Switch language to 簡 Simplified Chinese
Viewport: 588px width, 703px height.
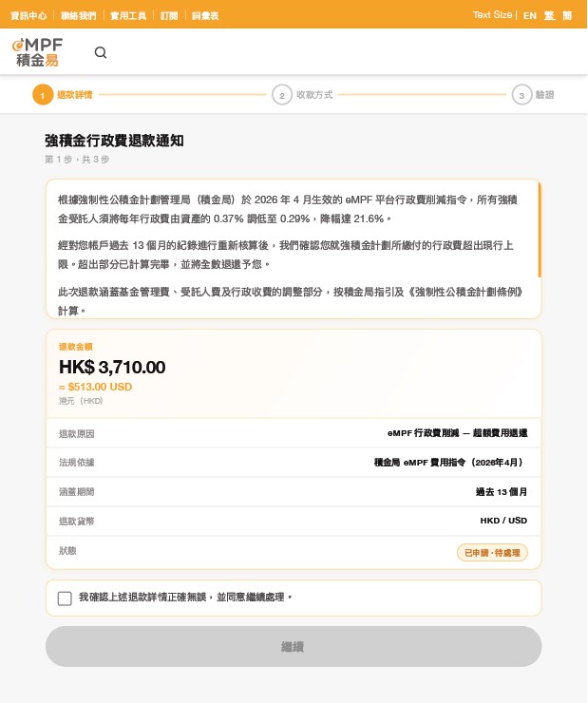click(x=567, y=16)
